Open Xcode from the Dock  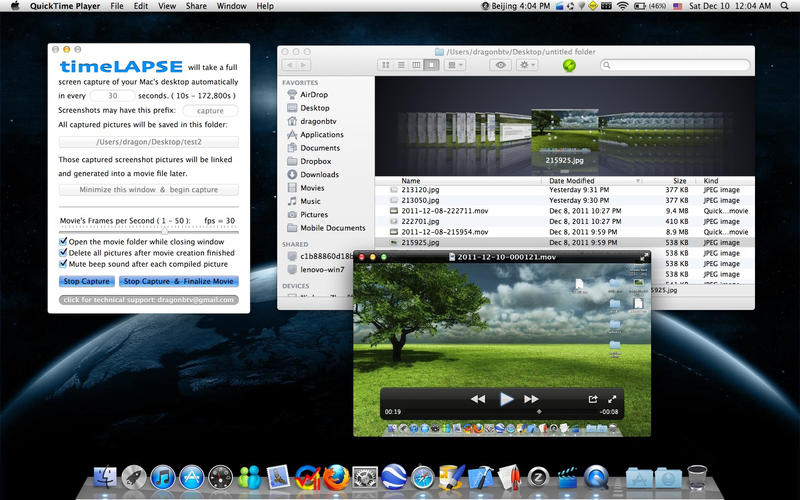click(x=480, y=478)
